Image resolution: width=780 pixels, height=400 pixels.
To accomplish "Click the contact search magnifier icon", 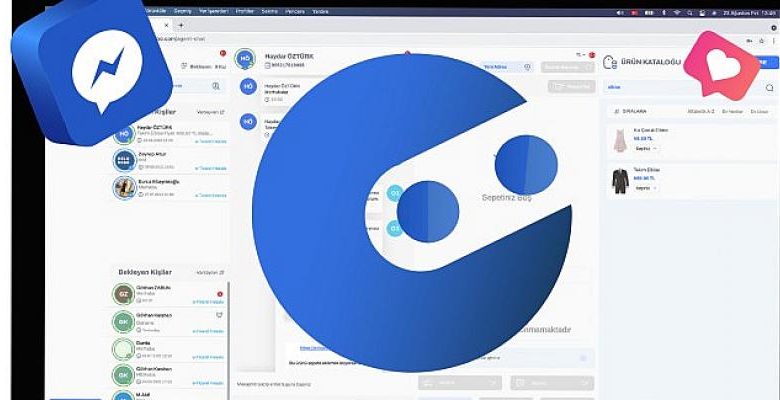I will (x=216, y=86).
